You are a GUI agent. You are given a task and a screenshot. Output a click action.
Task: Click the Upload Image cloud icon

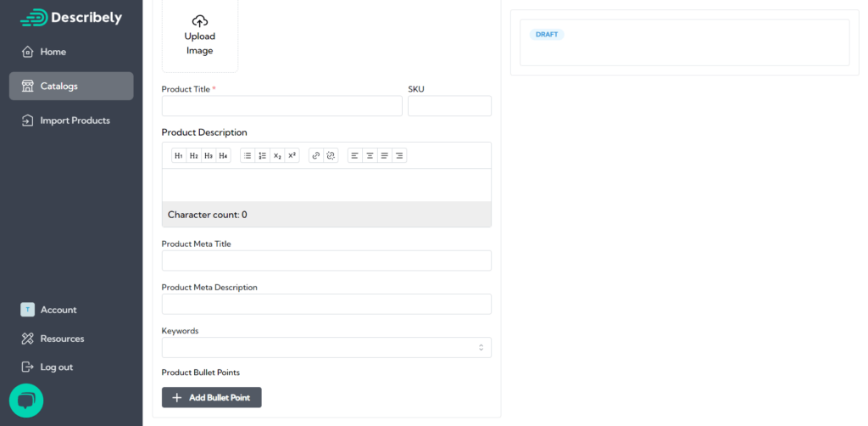tap(200, 21)
